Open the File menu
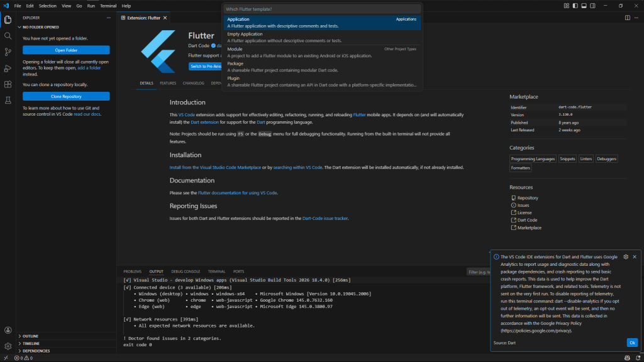Image resolution: width=644 pixels, height=362 pixels. click(17, 6)
